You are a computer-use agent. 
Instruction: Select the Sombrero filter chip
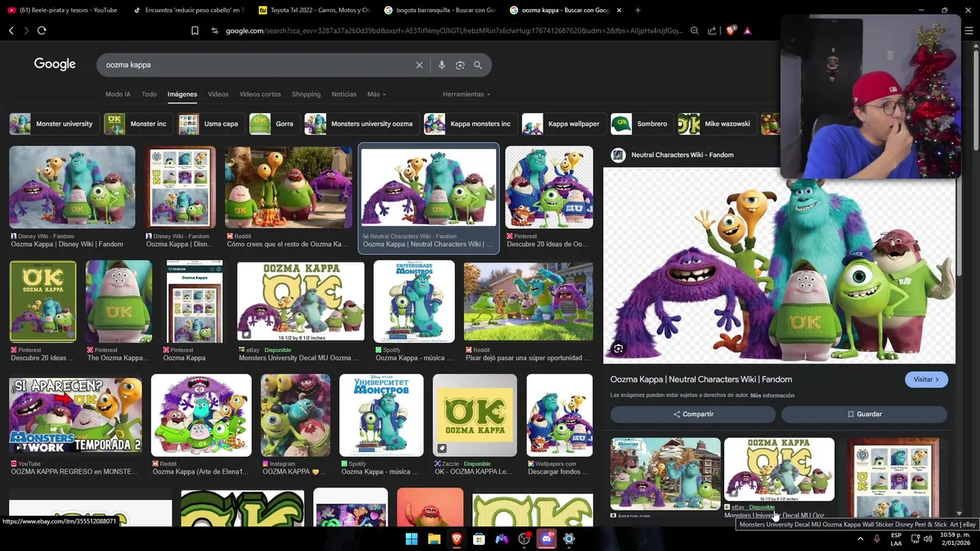(641, 124)
